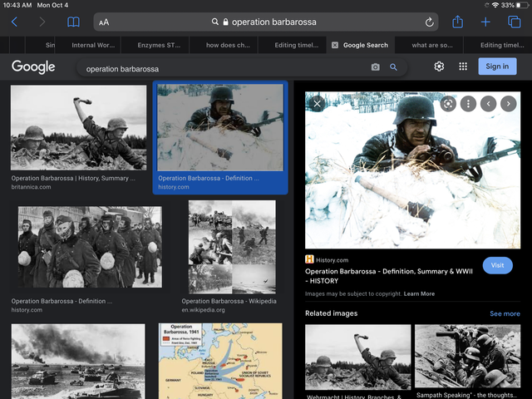Screen dimensions: 532x399
Task: Click the Related images heading
Action: [331, 313]
